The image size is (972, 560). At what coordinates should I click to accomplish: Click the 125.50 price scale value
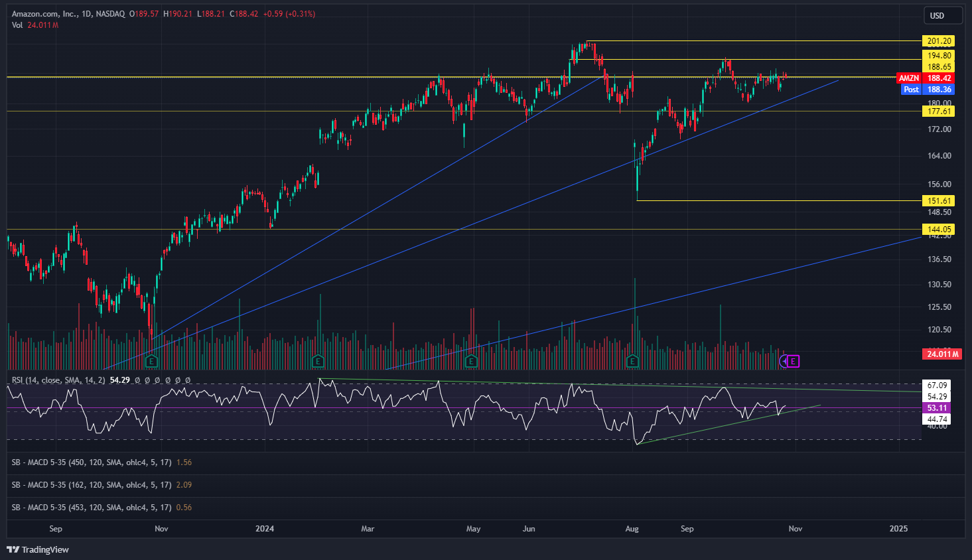point(939,307)
